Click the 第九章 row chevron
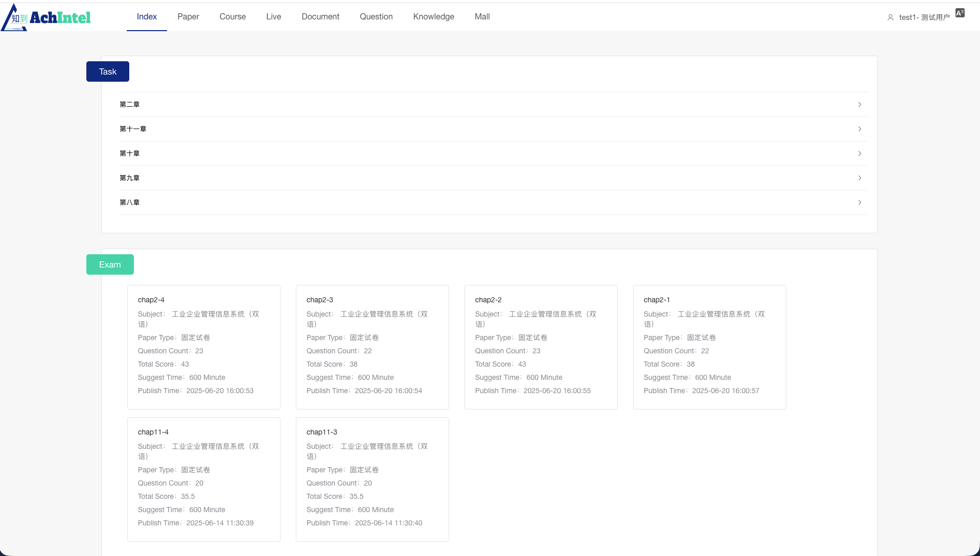The width and height of the screenshot is (980, 556). pyautogui.click(x=859, y=178)
